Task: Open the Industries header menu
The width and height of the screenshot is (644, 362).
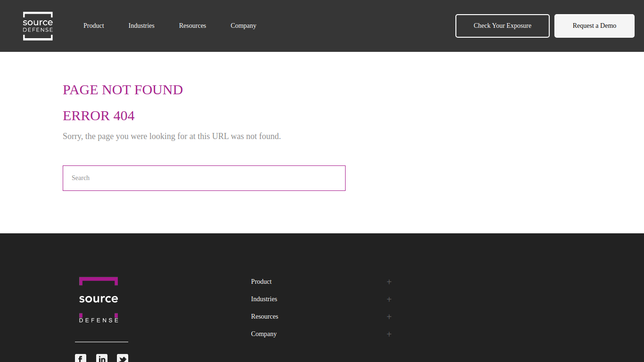Action: [141, 26]
